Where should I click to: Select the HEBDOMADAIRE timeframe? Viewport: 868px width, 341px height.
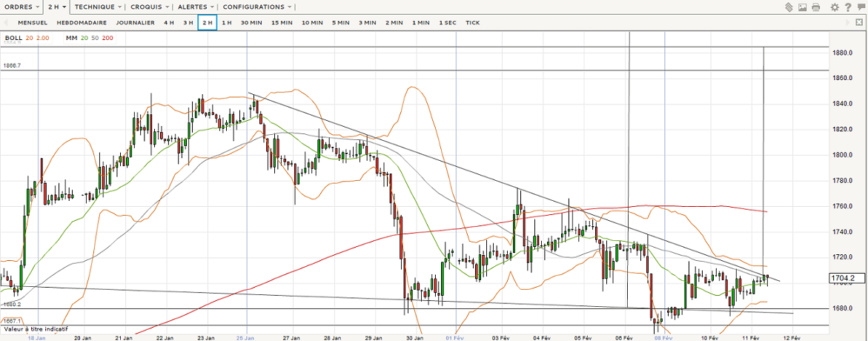[82, 23]
